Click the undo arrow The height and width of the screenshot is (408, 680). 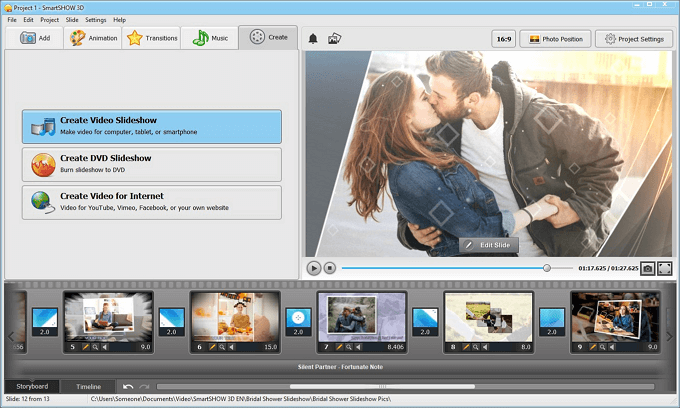click(128, 386)
